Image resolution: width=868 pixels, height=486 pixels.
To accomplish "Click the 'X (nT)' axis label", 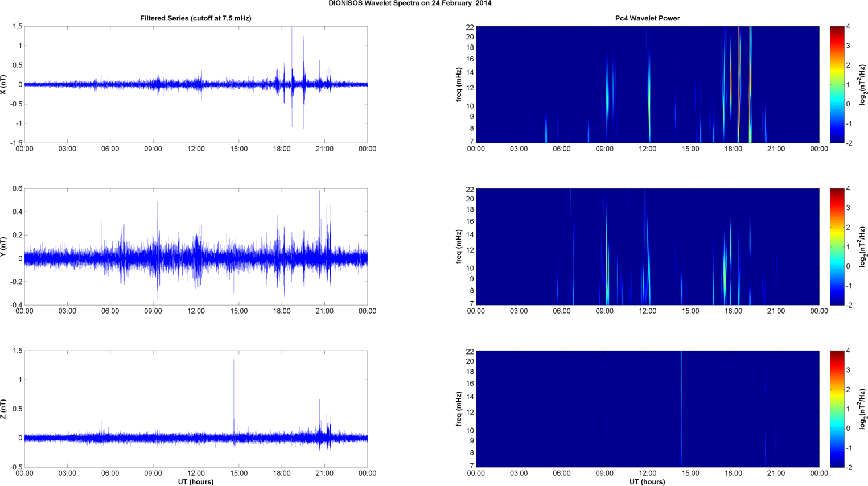I will tap(4, 84).
